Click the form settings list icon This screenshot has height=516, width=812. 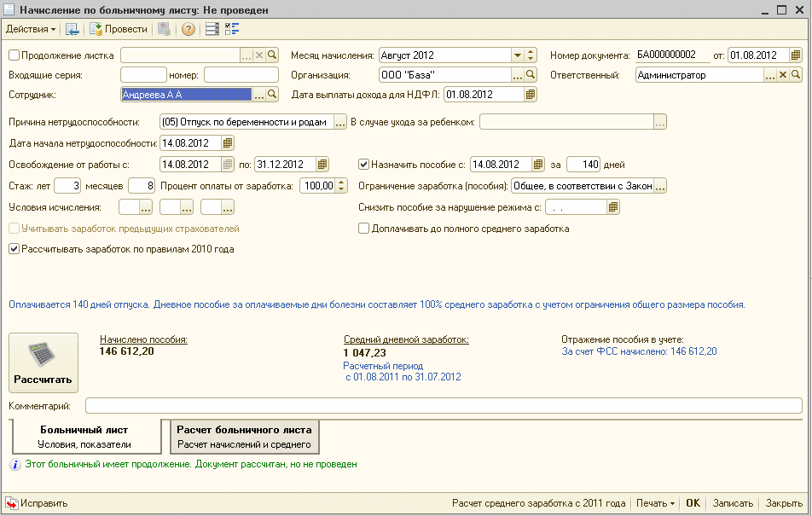pyautogui.click(x=212, y=30)
